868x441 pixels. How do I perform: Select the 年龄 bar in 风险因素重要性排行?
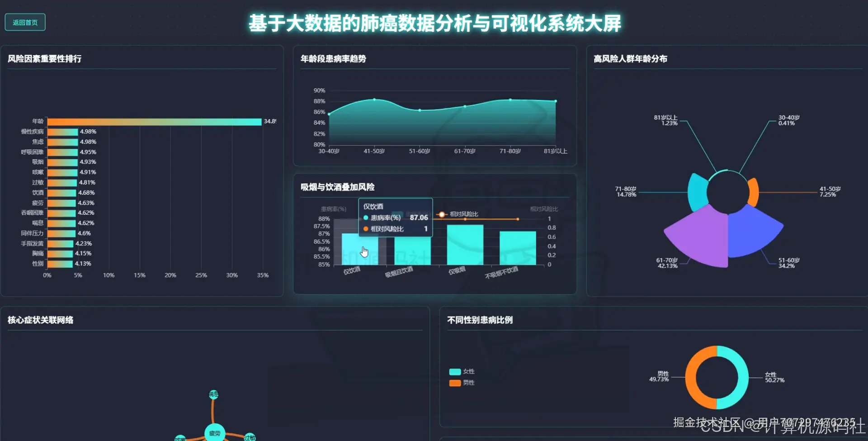coord(154,121)
